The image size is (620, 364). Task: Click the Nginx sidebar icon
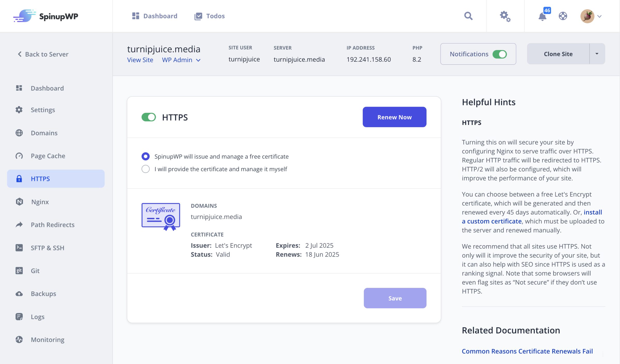[x=20, y=202]
